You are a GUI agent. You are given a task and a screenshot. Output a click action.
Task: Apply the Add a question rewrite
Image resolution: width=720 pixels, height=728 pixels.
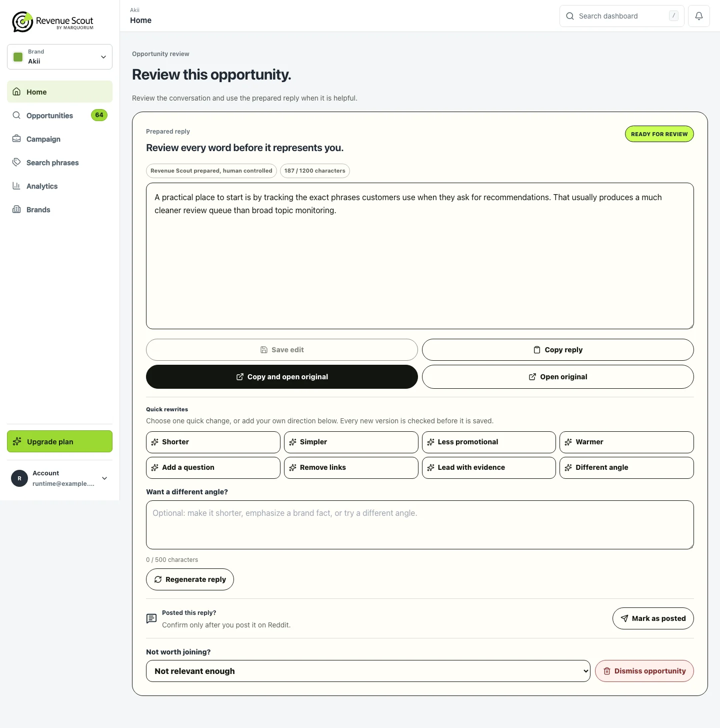click(213, 468)
